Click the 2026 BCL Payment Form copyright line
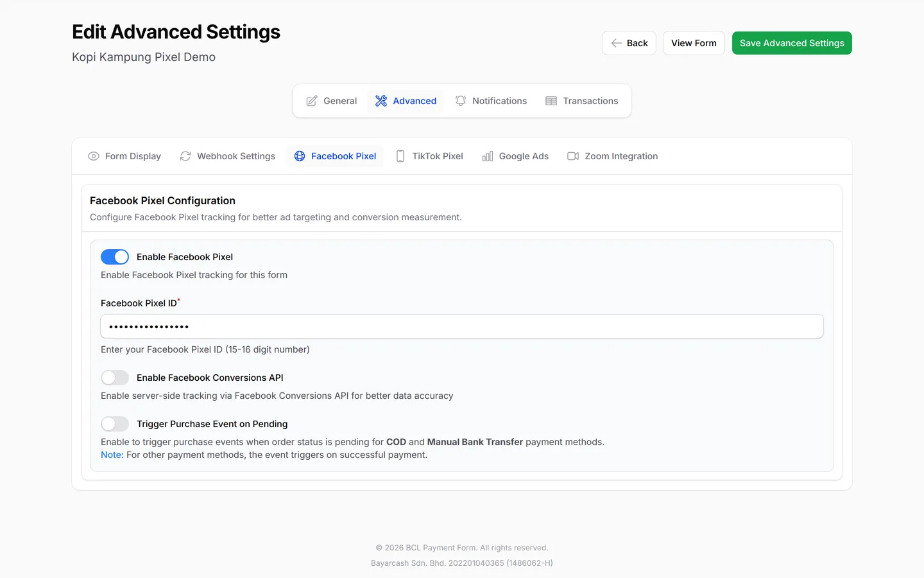924x578 pixels. coord(462,548)
